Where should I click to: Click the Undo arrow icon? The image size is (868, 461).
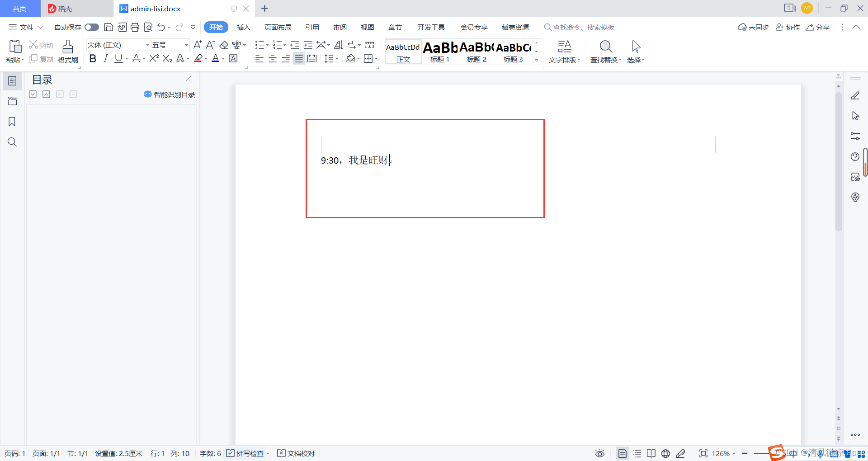tap(161, 27)
